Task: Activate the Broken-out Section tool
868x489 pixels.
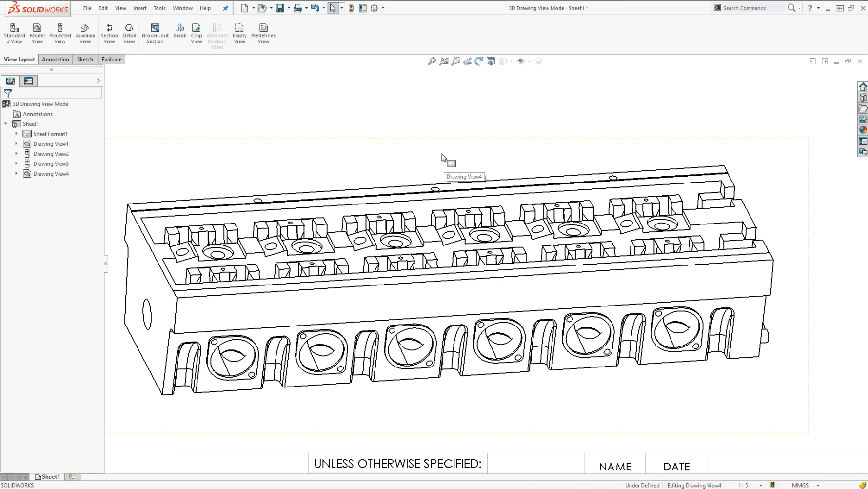Action: 155,32
